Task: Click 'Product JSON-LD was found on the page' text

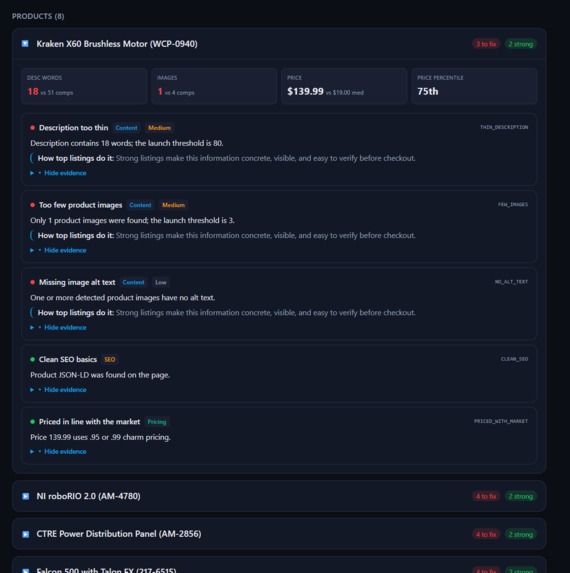Action: click(100, 375)
